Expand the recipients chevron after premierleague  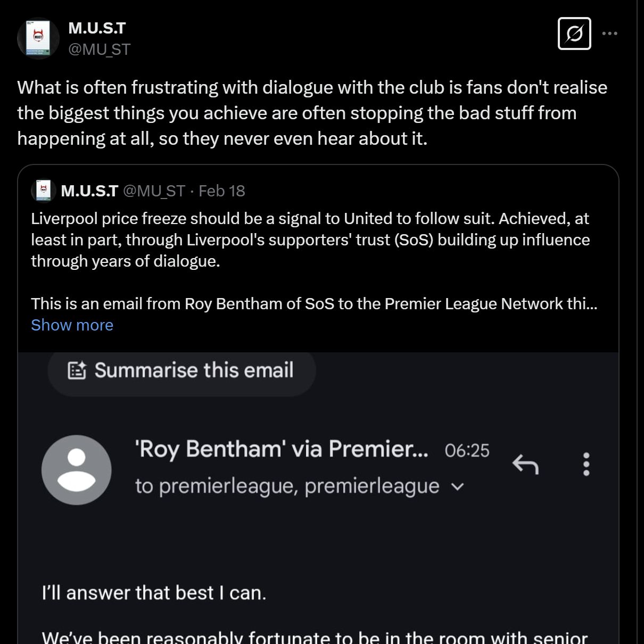(x=457, y=486)
